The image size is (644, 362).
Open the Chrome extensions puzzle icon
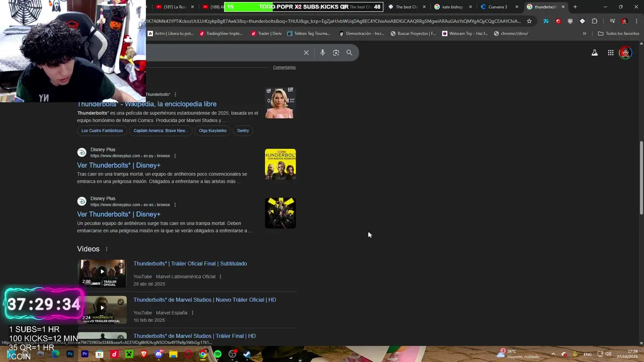[x=595, y=21]
